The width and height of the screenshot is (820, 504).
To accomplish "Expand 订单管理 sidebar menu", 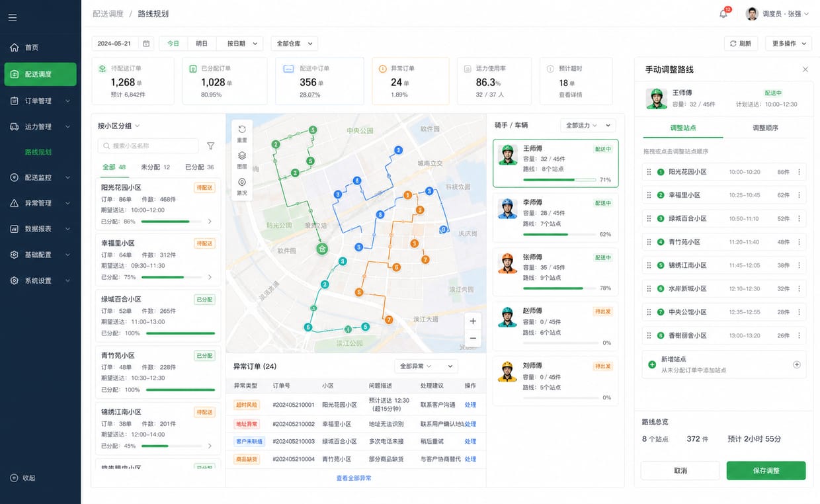I will point(40,101).
